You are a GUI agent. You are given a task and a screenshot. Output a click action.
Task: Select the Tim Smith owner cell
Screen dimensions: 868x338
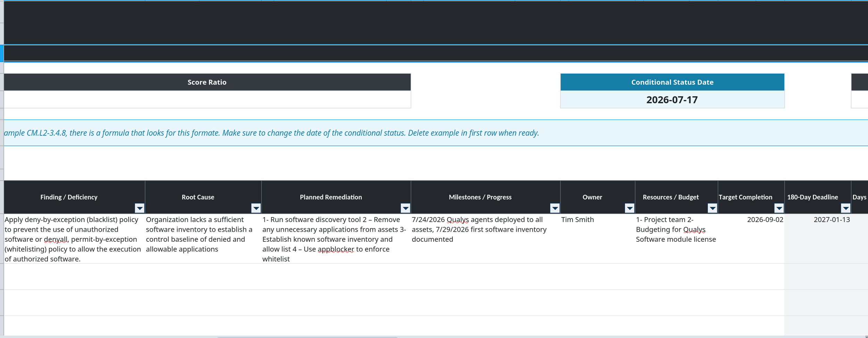point(598,239)
